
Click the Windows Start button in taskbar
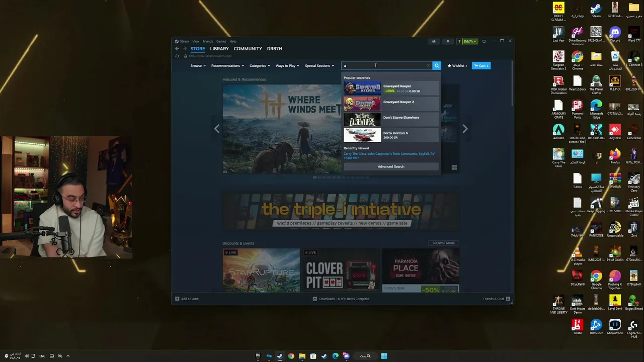coord(384,356)
